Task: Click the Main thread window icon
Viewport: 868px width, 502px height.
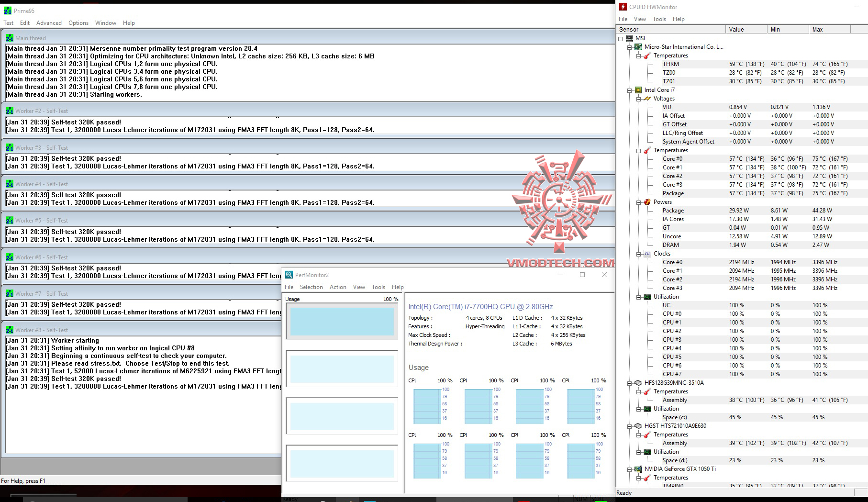Action: [x=10, y=38]
